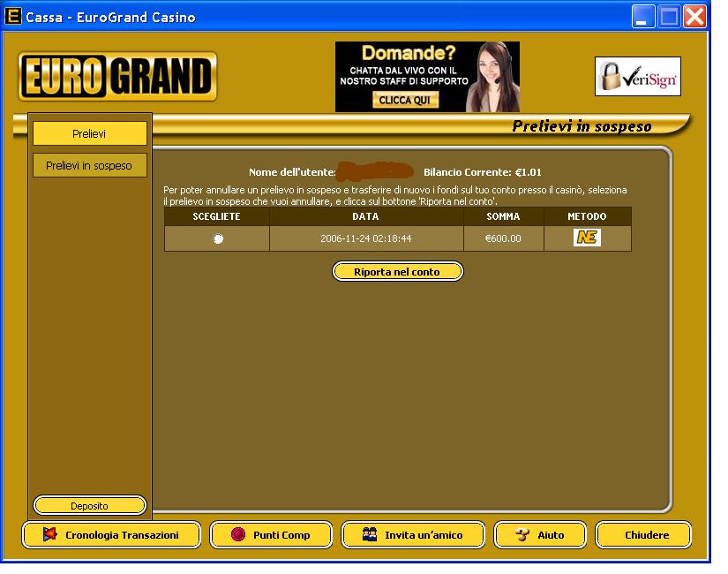Click the Bilancio Corrente €1.01 text

(483, 172)
